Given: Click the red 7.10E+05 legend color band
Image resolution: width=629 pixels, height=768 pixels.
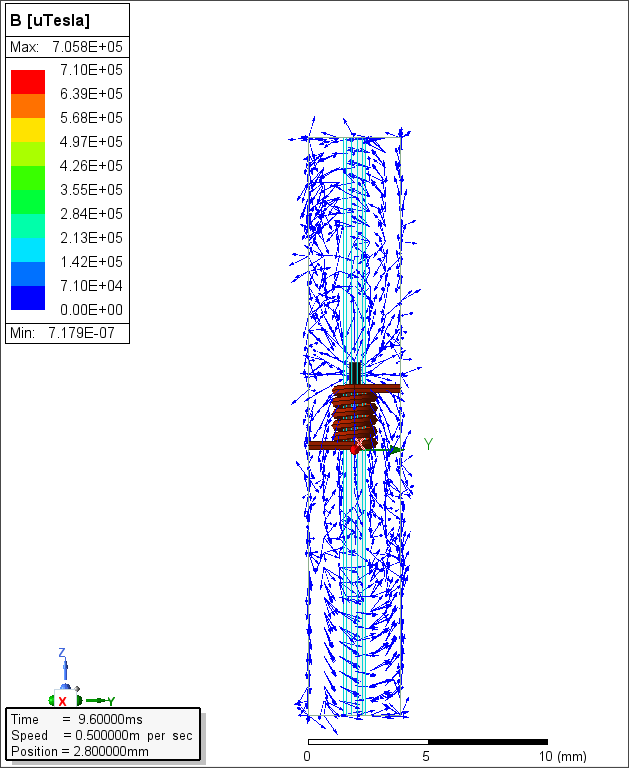Looking at the screenshot, I should [x=28, y=81].
